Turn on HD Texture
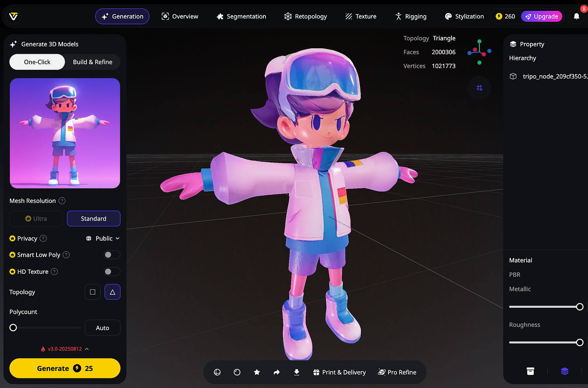The image size is (588, 388). click(x=111, y=272)
